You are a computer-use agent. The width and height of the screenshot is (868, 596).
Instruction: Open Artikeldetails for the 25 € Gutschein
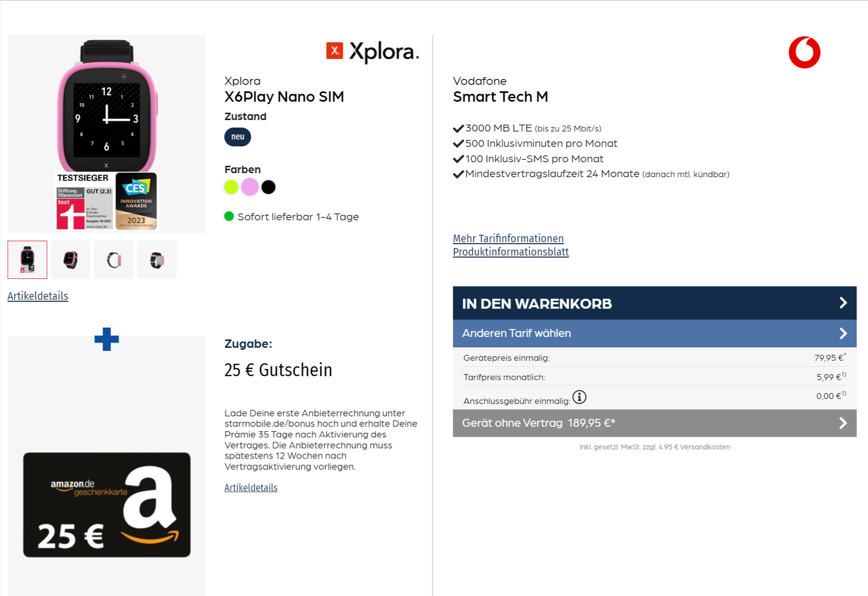[x=250, y=487]
